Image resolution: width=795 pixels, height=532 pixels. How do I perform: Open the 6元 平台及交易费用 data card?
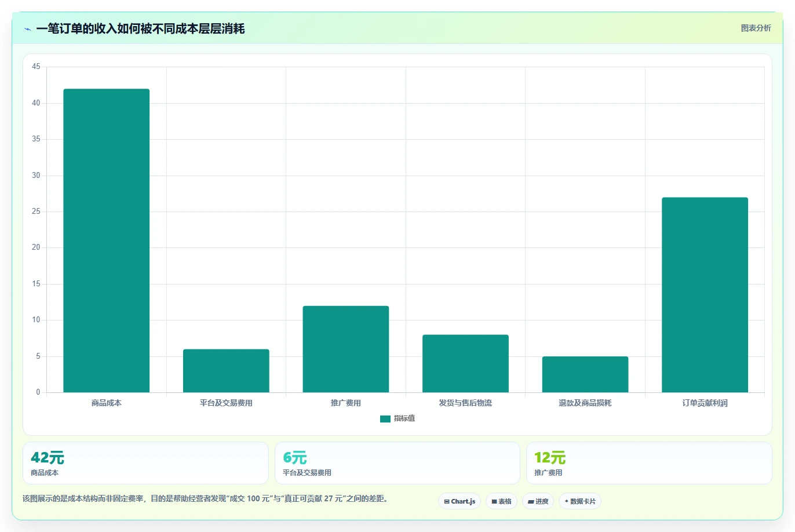pos(397,463)
